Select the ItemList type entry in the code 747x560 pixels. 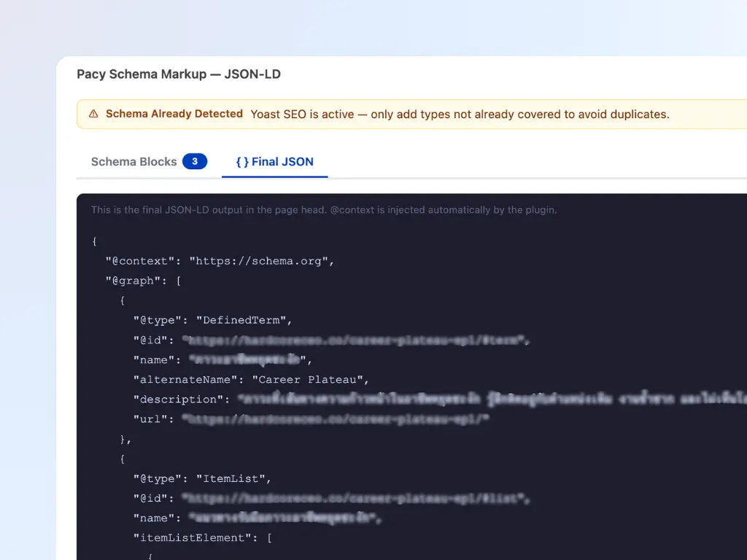tap(233, 478)
